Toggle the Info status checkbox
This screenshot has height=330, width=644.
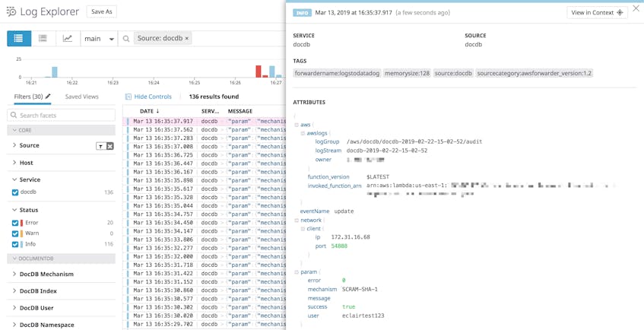(15, 244)
